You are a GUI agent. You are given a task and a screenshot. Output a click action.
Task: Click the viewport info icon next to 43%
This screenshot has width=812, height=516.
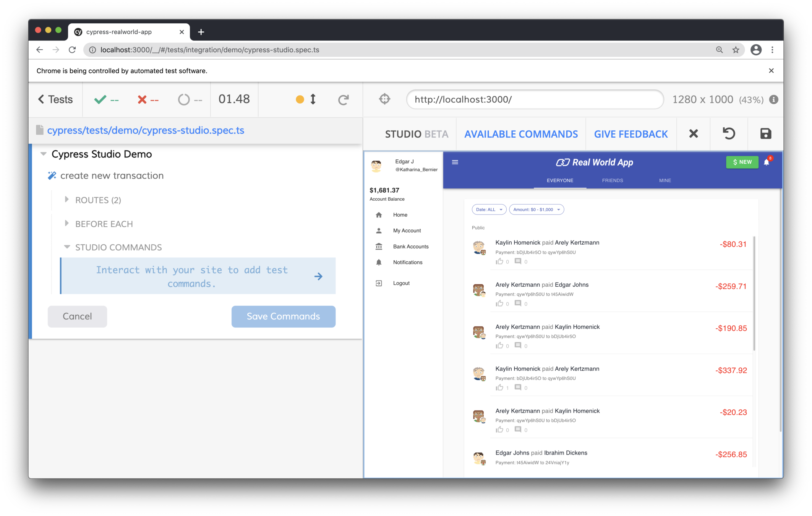coord(774,100)
